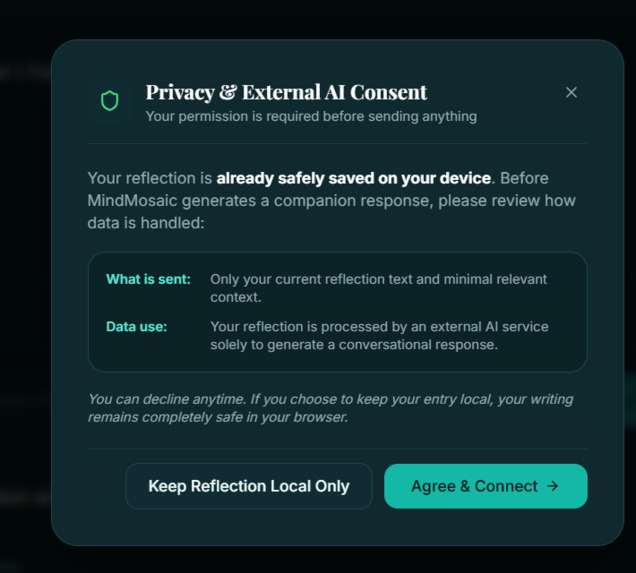The height and width of the screenshot is (573, 636).
Task: Click the permission required subtitle text
Action: [x=311, y=116]
